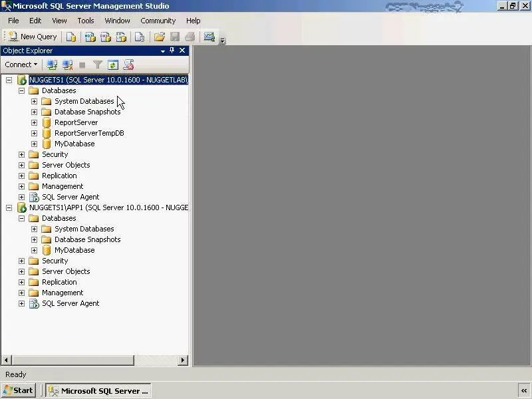Viewport: 532px width, 399px height.
Task: Click System Databases folder icon under APP1
Action: 46,229
